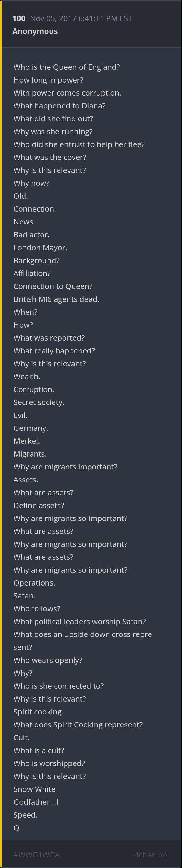The image size is (182, 868).
Task: Click the line 'Who is the Queen of England?'
Action: point(67,67)
